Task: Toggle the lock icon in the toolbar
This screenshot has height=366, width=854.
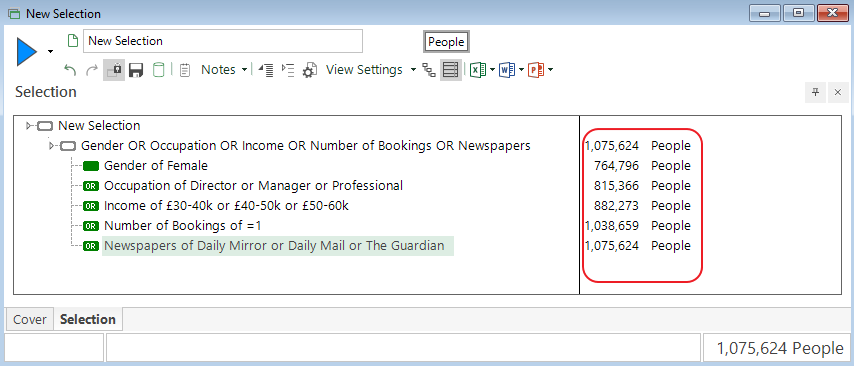Action: coord(114,70)
